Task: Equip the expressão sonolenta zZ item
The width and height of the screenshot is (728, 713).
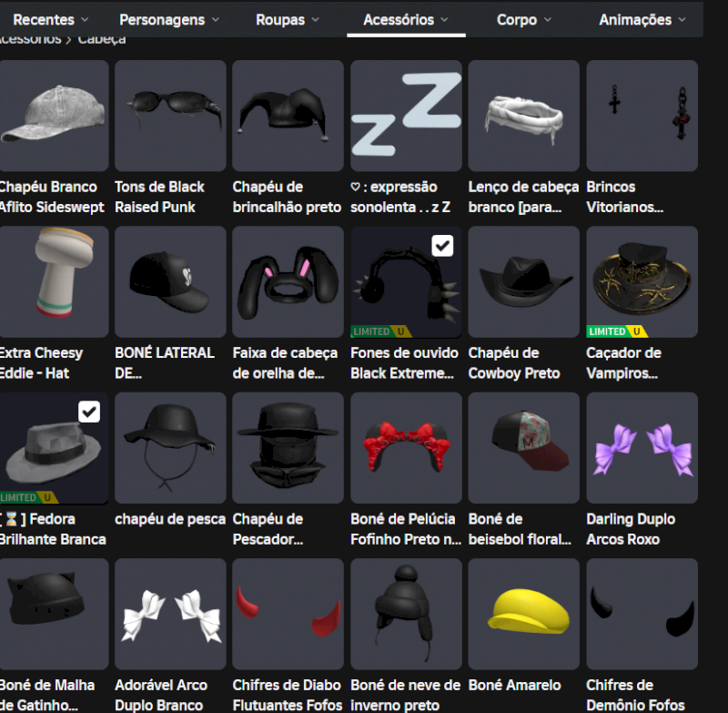Action: click(x=406, y=116)
